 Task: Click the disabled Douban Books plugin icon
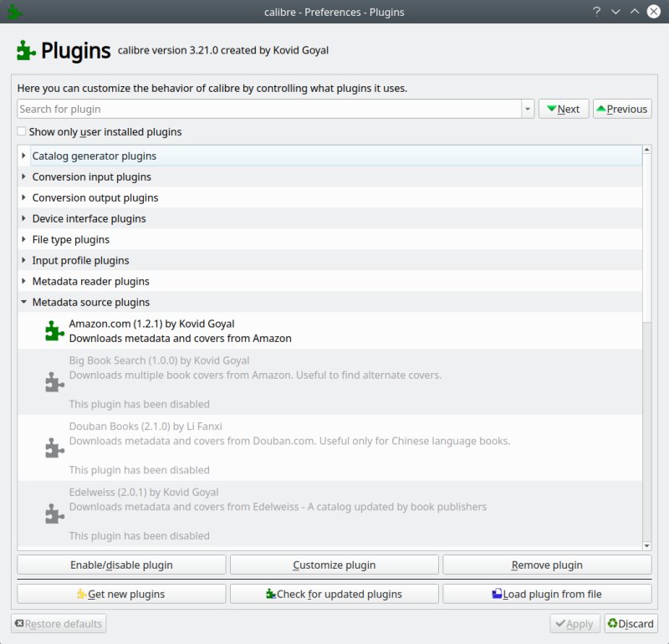53,447
